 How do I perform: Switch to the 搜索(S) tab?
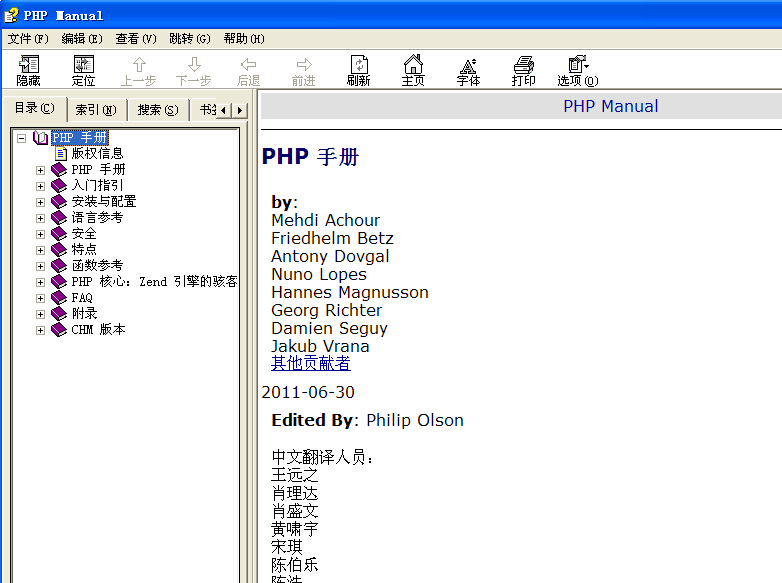pyautogui.click(x=158, y=110)
